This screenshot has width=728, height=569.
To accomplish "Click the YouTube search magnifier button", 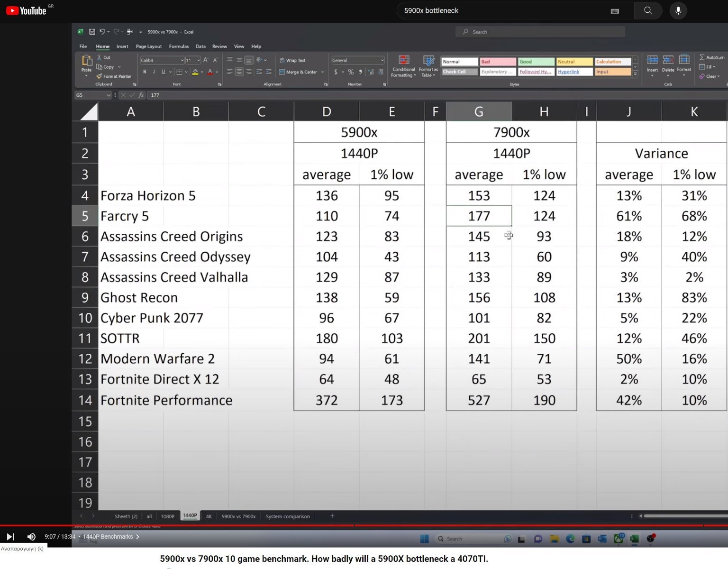I will tap(648, 10).
